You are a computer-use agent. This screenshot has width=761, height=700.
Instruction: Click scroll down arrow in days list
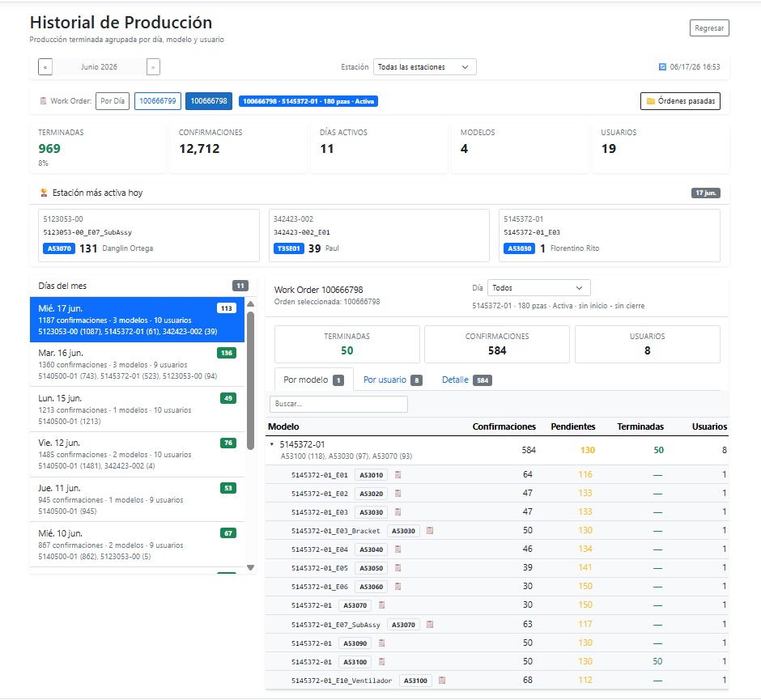(250, 567)
